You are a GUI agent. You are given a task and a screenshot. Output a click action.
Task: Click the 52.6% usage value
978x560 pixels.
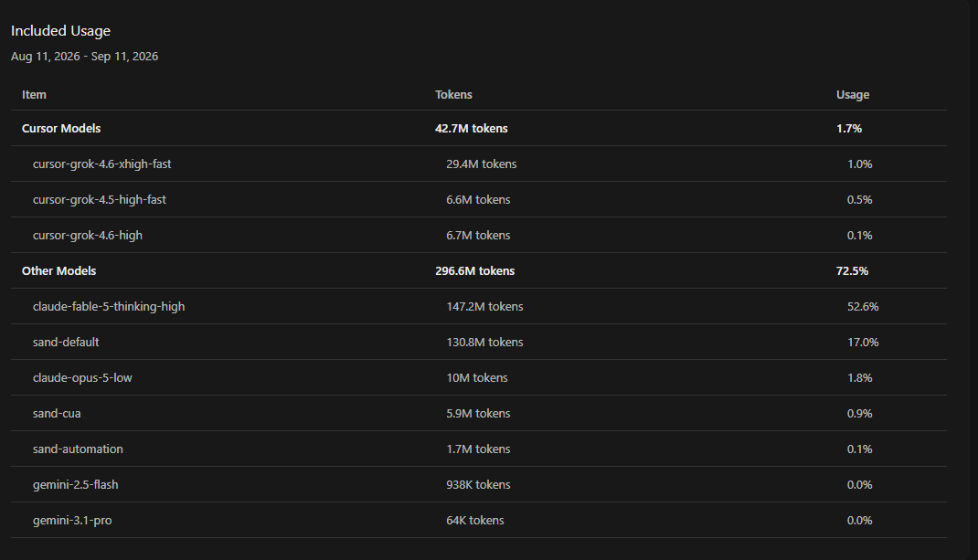[863, 306]
